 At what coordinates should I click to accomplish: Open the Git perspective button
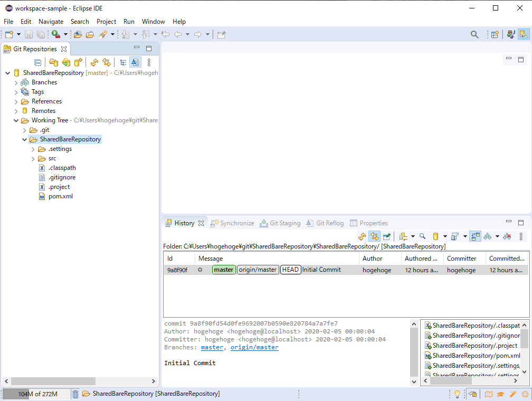click(x=524, y=35)
